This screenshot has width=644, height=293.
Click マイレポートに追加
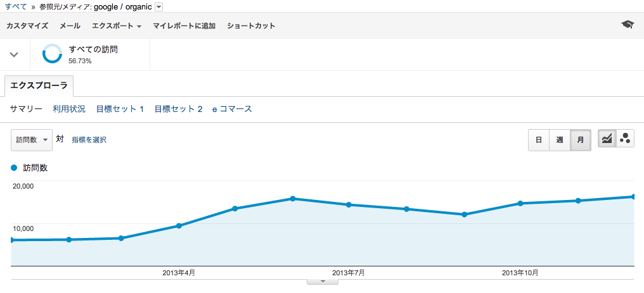pyautogui.click(x=184, y=25)
